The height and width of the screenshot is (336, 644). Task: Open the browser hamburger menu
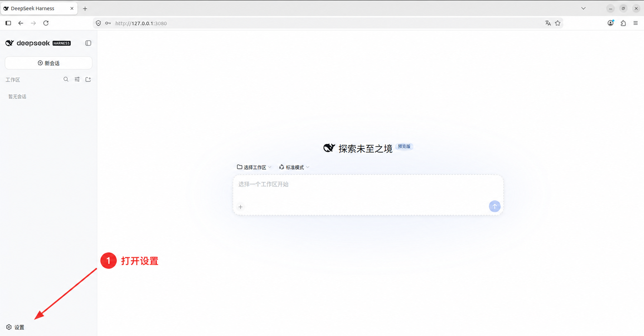tap(635, 23)
